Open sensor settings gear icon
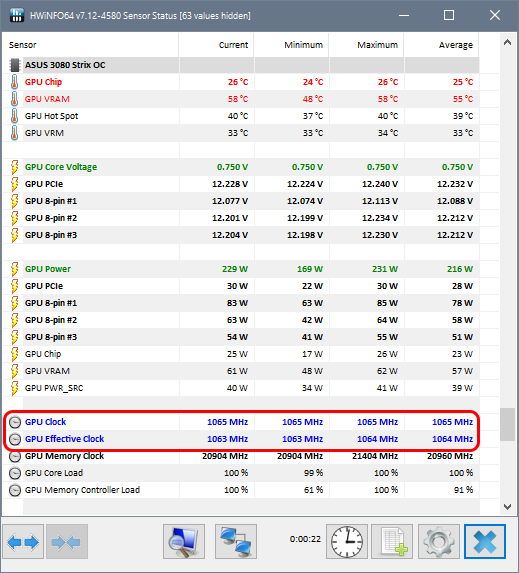This screenshot has width=519, height=573. point(439,542)
